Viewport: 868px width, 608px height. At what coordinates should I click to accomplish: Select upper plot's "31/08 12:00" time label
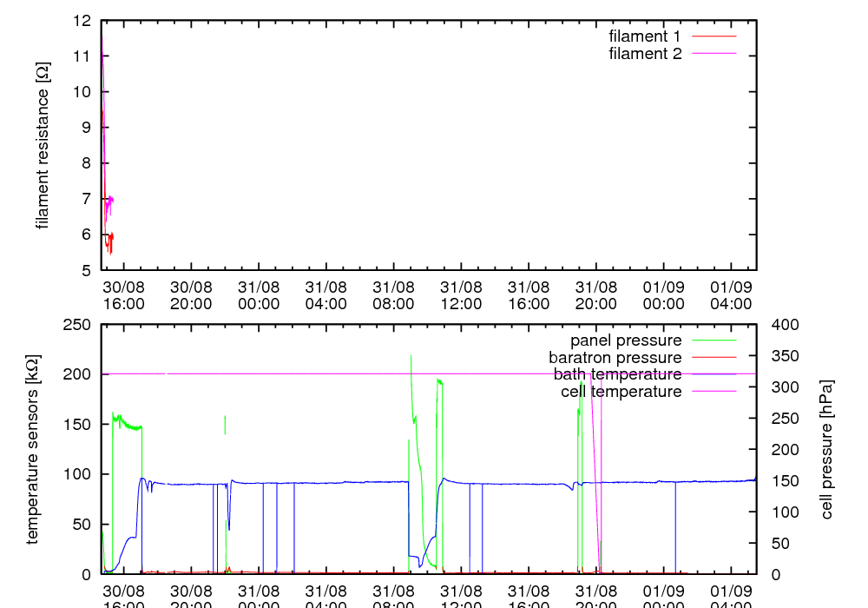[x=461, y=294]
